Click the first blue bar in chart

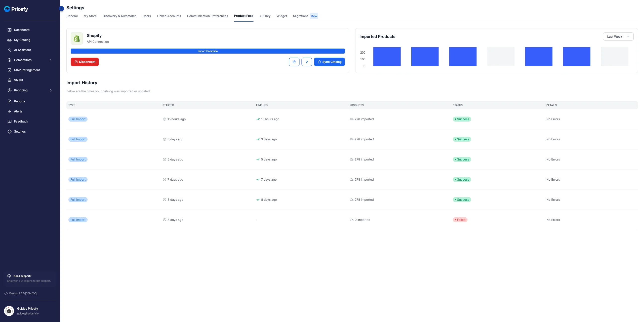point(387,57)
